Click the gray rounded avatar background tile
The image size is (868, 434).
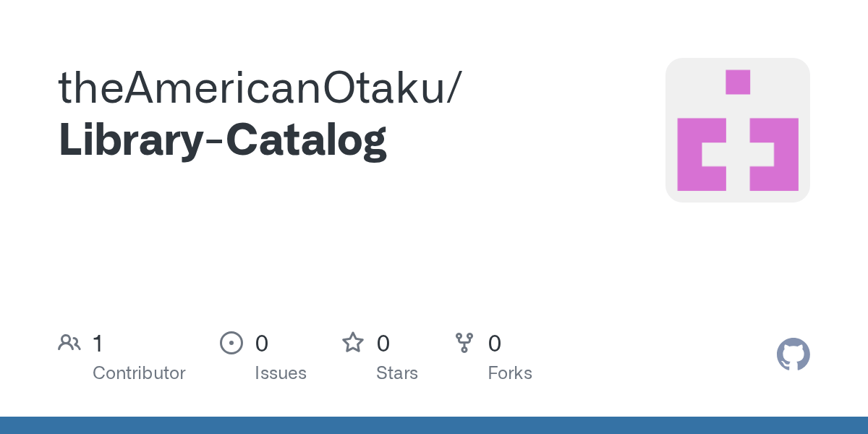[738, 130]
